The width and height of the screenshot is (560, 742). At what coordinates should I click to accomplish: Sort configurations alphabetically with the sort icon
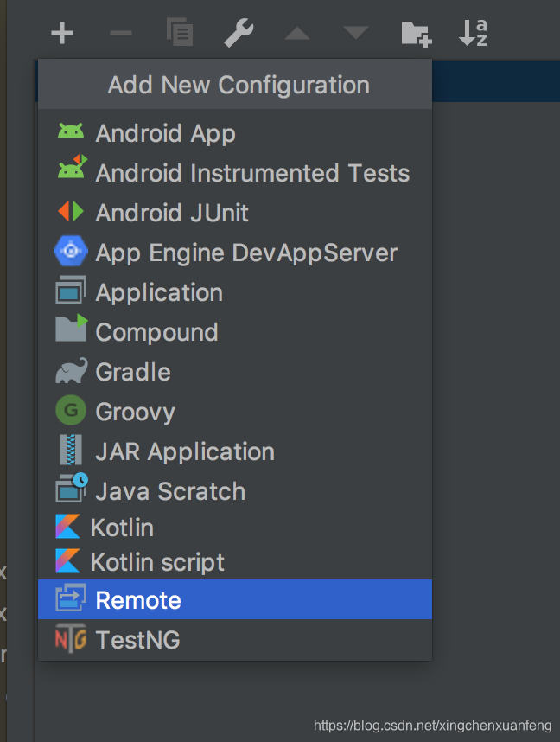click(x=473, y=33)
